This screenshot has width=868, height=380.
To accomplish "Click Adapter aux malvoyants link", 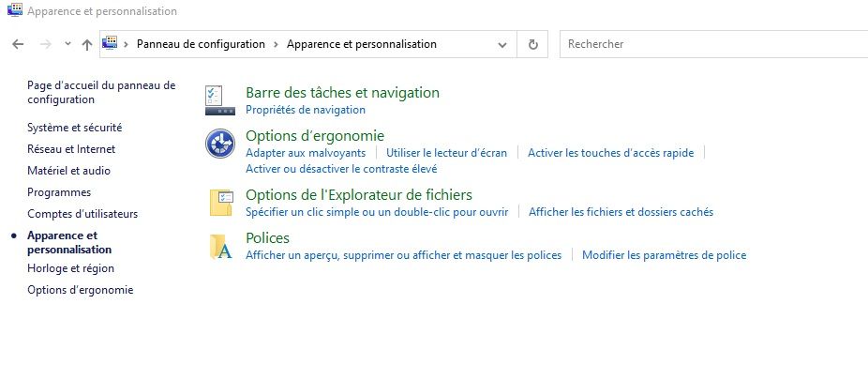I will point(305,153).
